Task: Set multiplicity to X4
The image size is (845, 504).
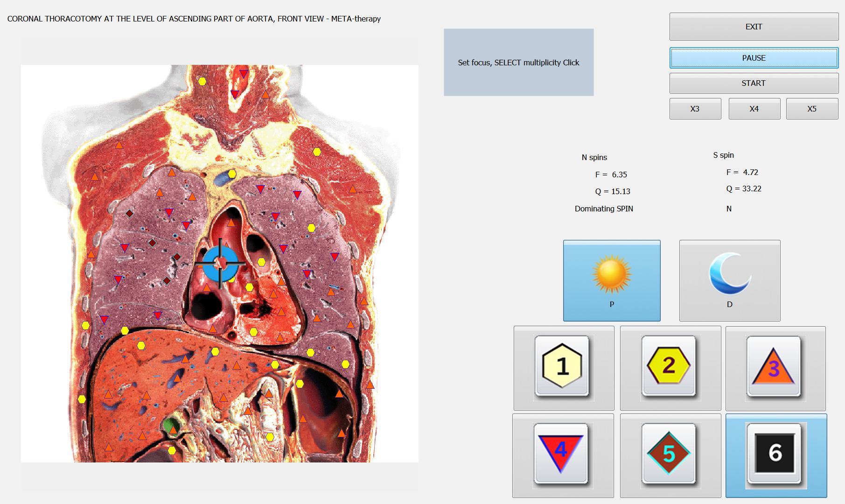Action: click(x=754, y=109)
